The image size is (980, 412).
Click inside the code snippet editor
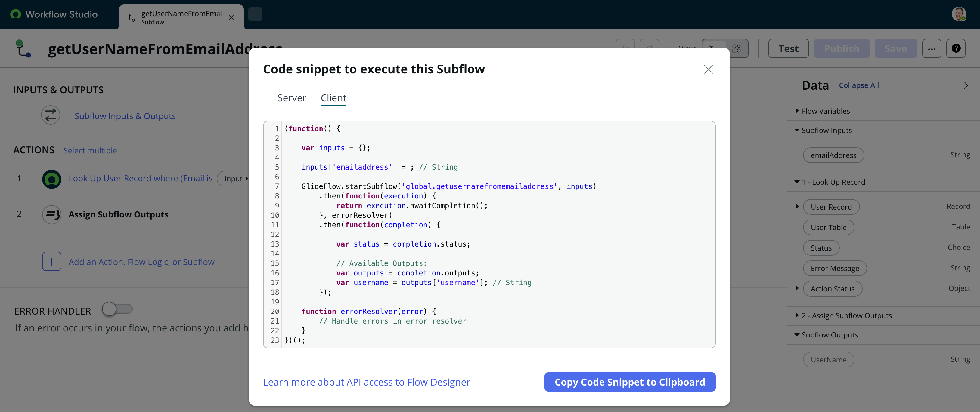tap(533, 236)
